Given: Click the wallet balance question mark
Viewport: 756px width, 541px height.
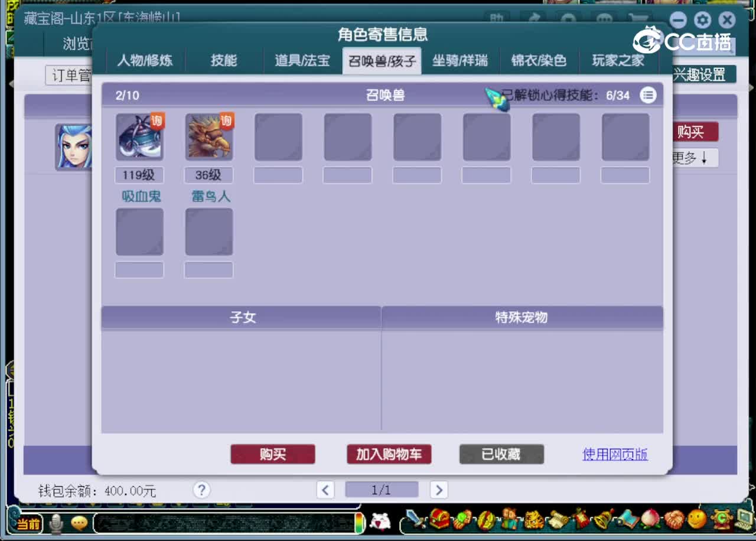Looking at the screenshot, I should pos(201,490).
